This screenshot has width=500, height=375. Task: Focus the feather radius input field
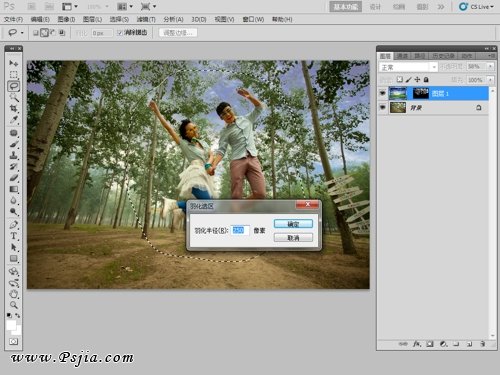240,230
